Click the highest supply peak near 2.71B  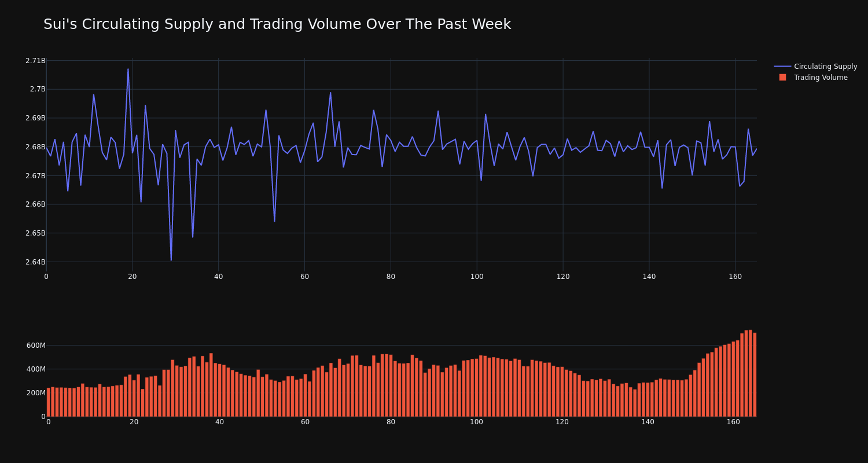click(128, 69)
